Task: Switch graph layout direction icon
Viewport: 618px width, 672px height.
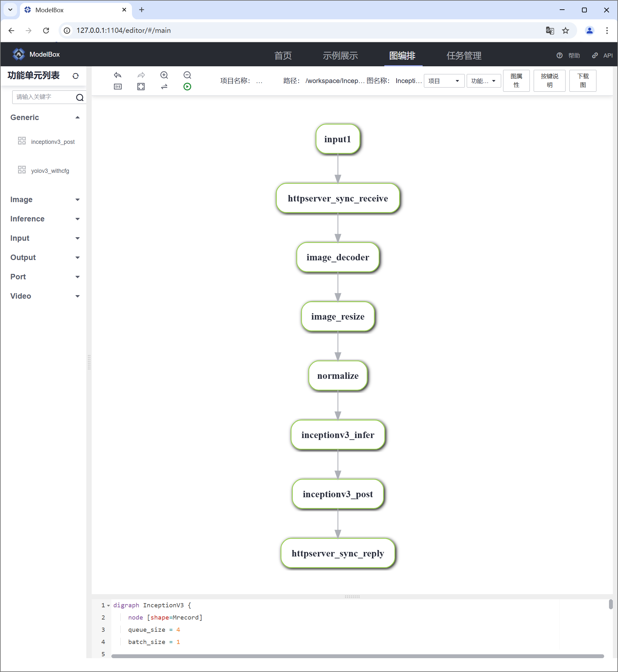Action: pyautogui.click(x=164, y=87)
